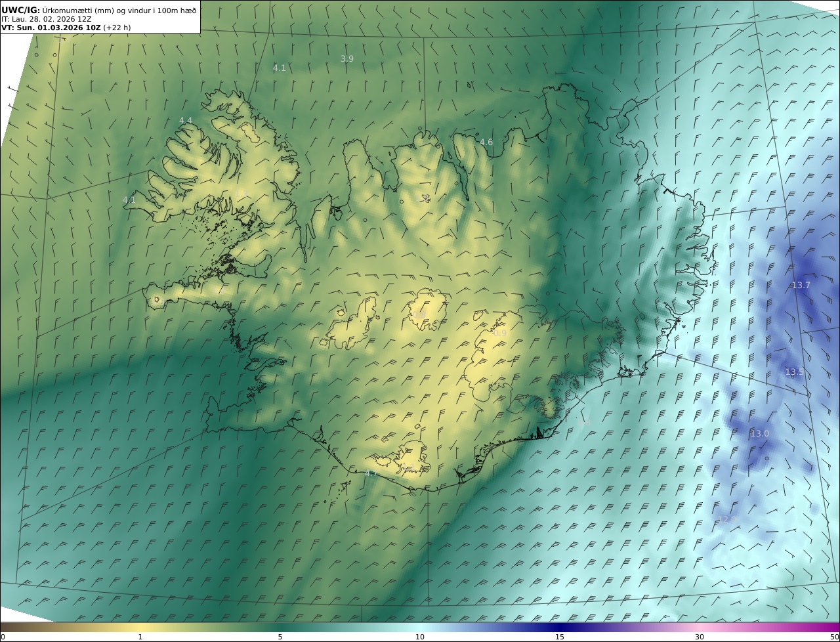This screenshot has height=642, width=840.
Task: Click the 3.9 value label on the map
Action: [347, 58]
